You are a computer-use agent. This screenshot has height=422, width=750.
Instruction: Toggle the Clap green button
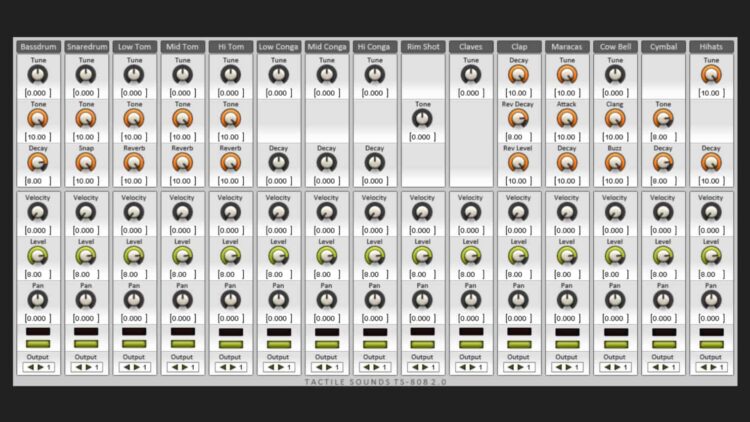(x=519, y=344)
